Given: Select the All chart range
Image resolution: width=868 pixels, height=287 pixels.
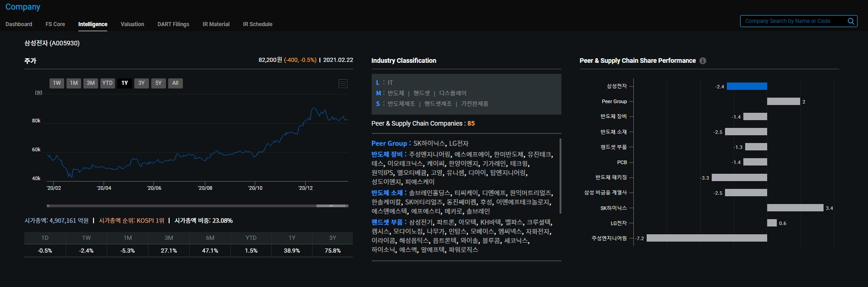Looking at the screenshot, I should (x=176, y=83).
